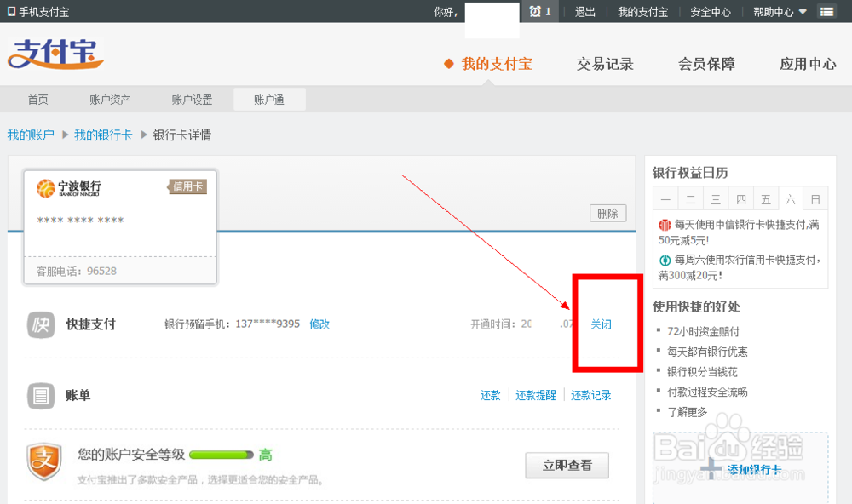Click the 账单 bill icon
Viewport: 852px width, 504px height.
click(x=41, y=395)
